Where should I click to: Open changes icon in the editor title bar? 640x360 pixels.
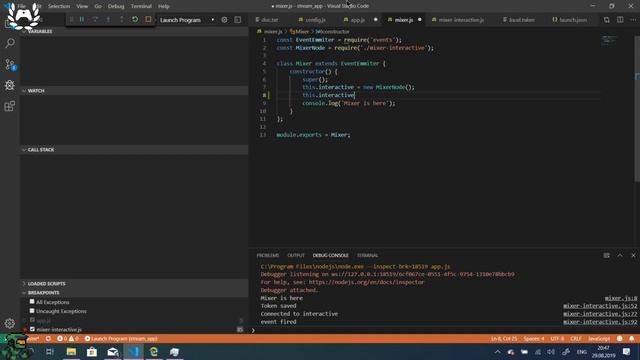(x=607, y=20)
